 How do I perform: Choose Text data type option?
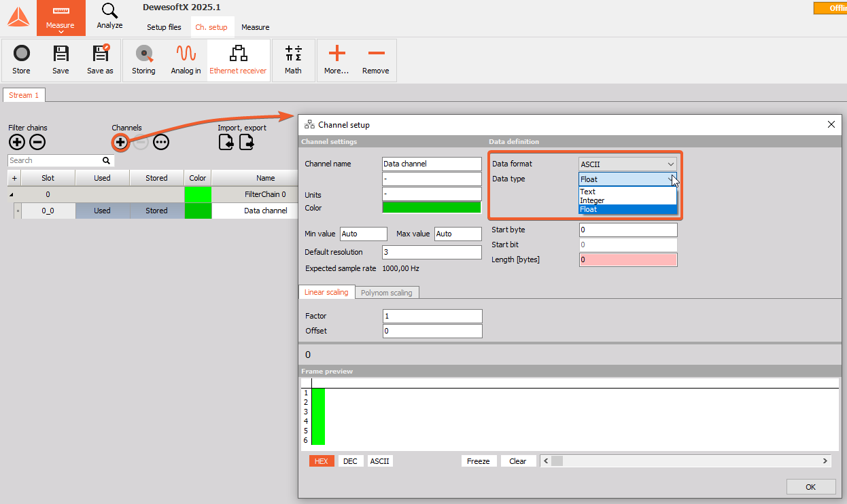pyautogui.click(x=627, y=192)
